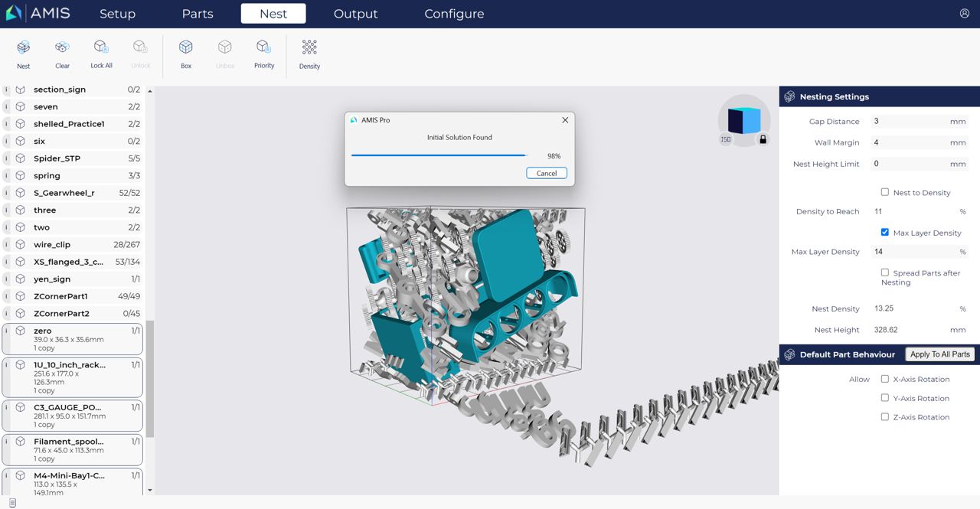
Task: Open the Density tool
Action: pos(309,54)
